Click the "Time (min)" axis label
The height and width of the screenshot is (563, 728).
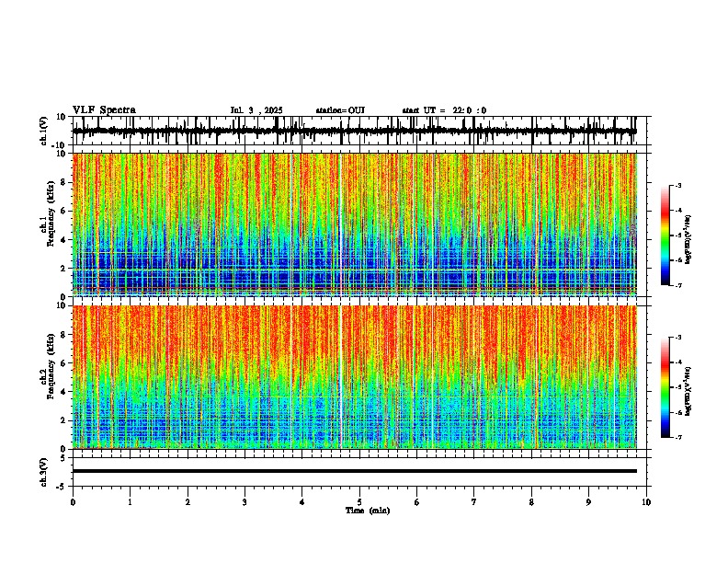368,511
